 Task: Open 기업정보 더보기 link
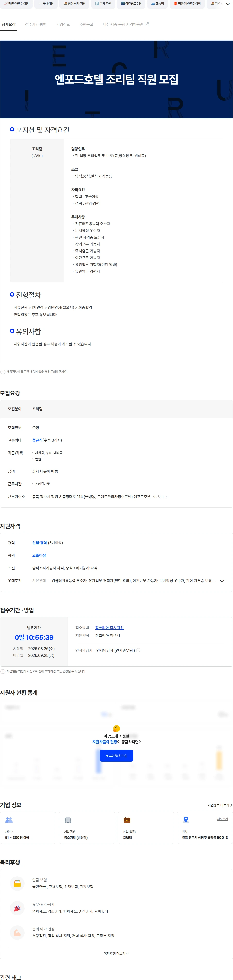[x=220, y=805]
